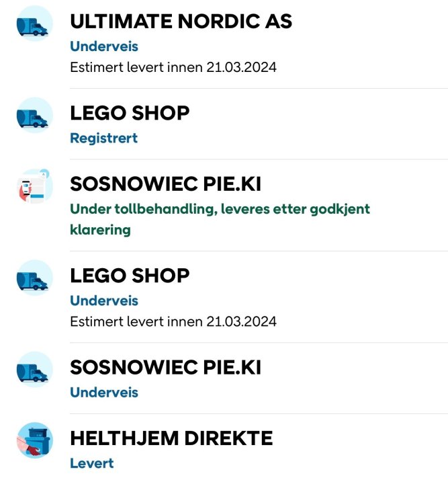Click Underveis status under second SOSNOWIEC PIE.KI
Screen dimensions: 448x484
click(x=104, y=393)
